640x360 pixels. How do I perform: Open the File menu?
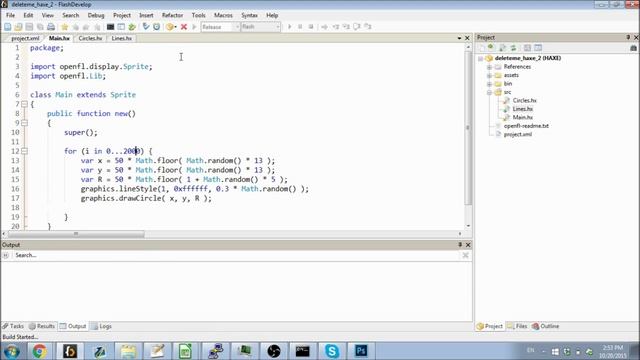click(11, 15)
